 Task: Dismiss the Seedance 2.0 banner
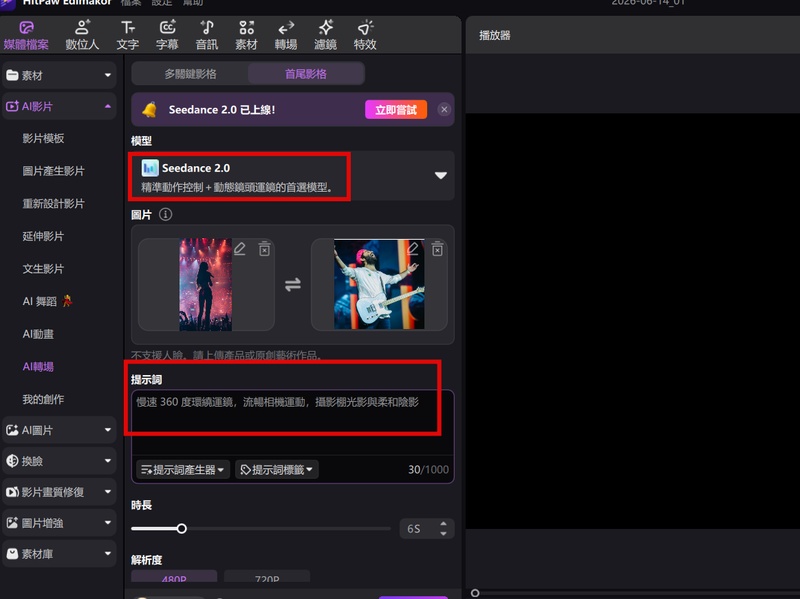coord(444,110)
